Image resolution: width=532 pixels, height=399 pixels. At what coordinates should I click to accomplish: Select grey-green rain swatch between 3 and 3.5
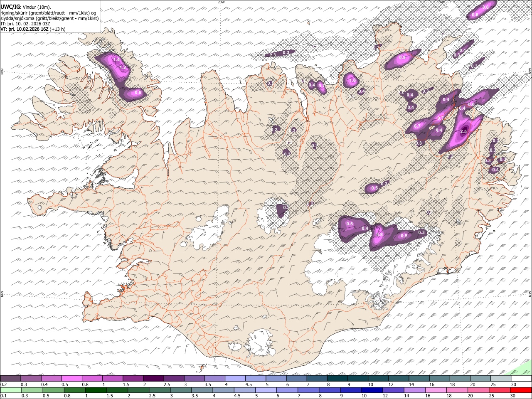click(181, 390)
